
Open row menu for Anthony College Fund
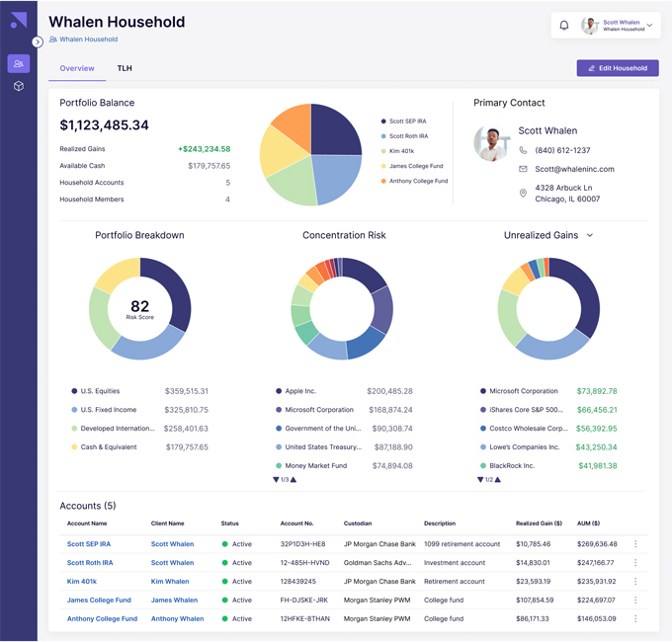[x=635, y=619]
